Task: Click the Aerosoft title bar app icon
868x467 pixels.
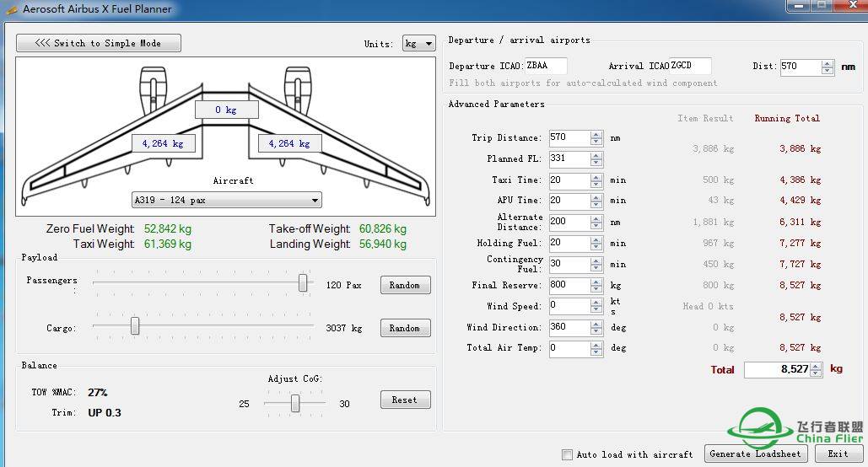Action: click(x=12, y=9)
